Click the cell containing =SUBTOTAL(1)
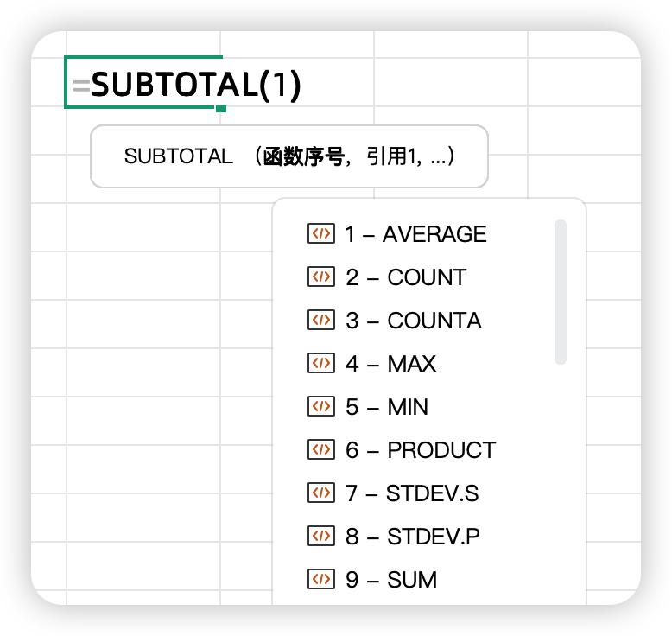672x636 pixels. pos(143,84)
